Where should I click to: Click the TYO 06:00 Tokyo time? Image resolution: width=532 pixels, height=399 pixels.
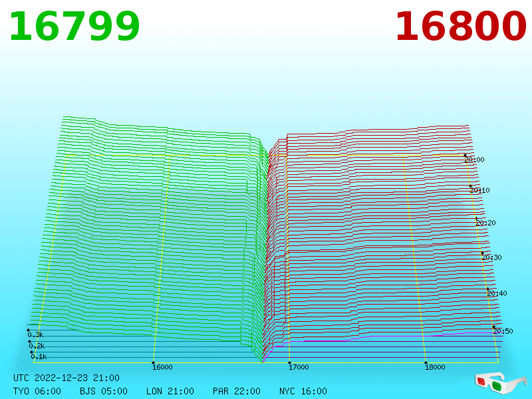(37, 391)
